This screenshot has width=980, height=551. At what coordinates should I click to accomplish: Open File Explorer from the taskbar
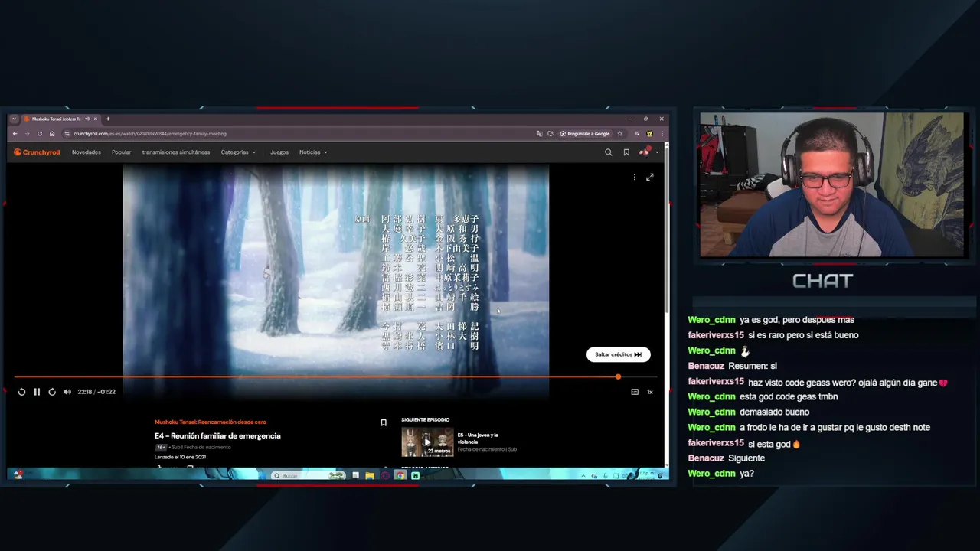pyautogui.click(x=370, y=476)
